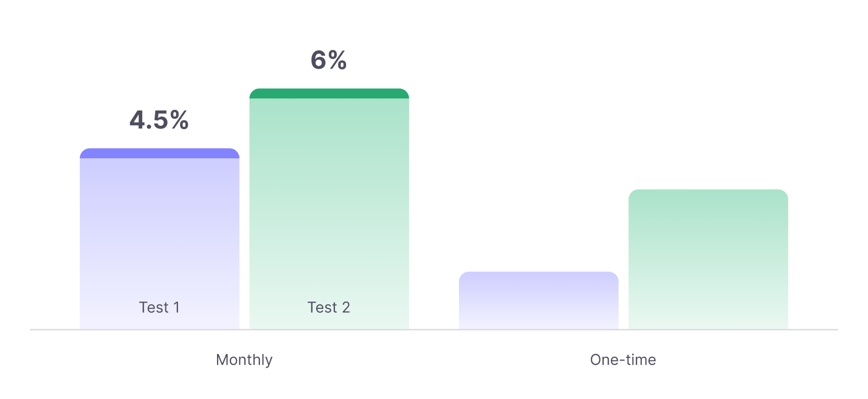The width and height of the screenshot is (868, 399).
Task: Click the 6% value label
Action: pos(328,60)
